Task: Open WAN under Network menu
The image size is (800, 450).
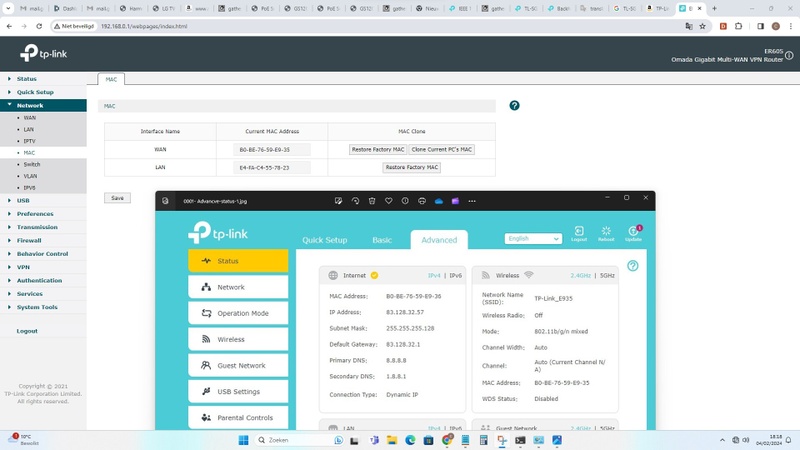Action: (30, 118)
